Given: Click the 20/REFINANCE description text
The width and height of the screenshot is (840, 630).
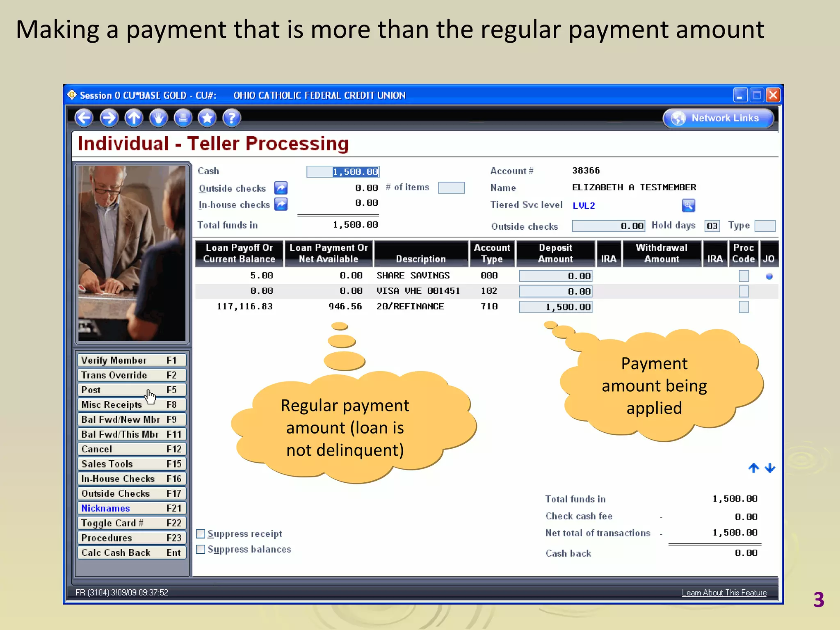Looking at the screenshot, I should (410, 306).
